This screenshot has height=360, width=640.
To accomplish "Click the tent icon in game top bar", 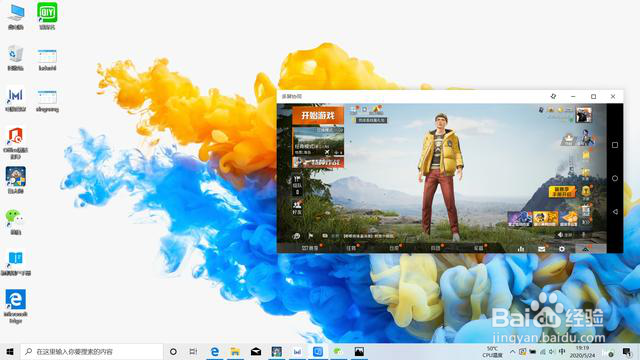I will (x=376, y=110).
